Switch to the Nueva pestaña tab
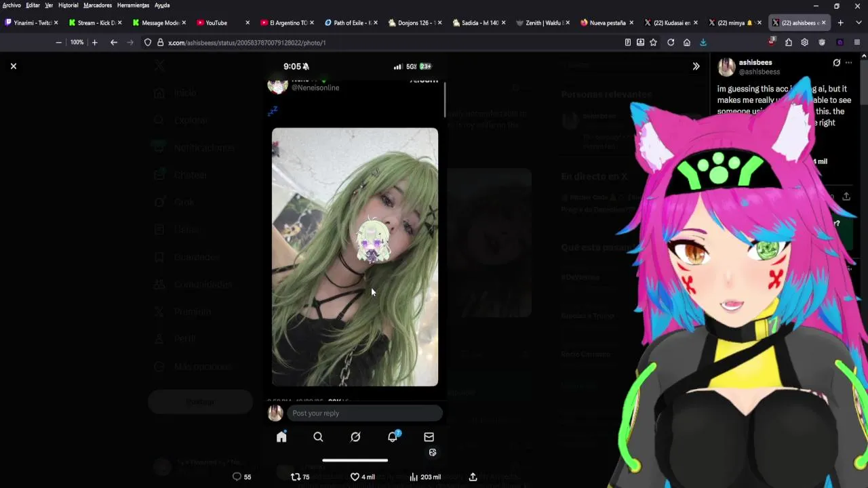 (x=607, y=22)
